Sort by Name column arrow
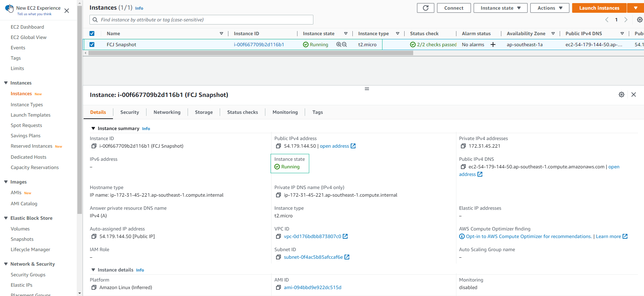Screen dimensions: 644x296 point(221,33)
